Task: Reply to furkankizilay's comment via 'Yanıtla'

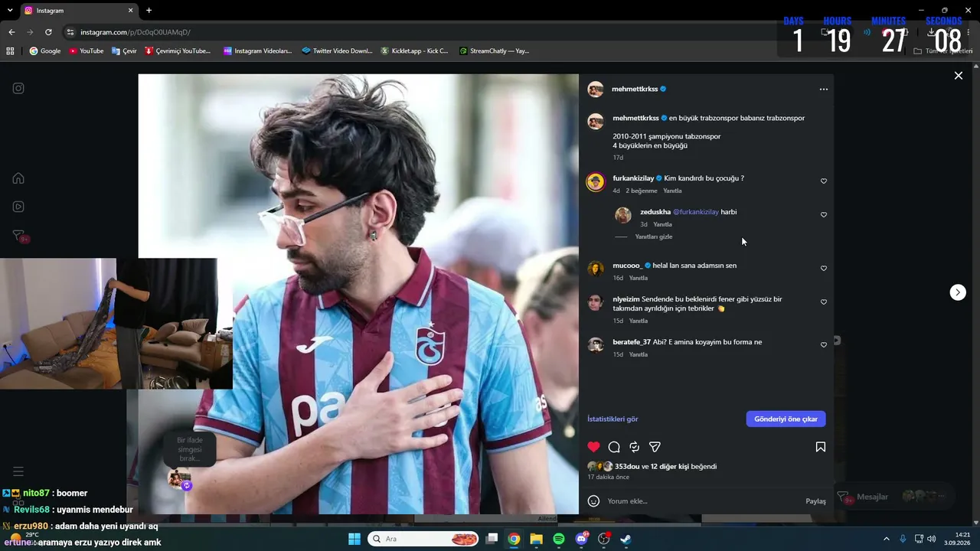Action: (672, 191)
